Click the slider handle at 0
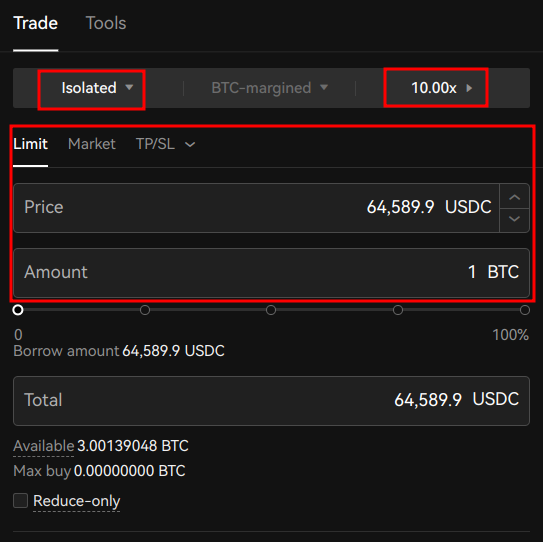 (18, 310)
